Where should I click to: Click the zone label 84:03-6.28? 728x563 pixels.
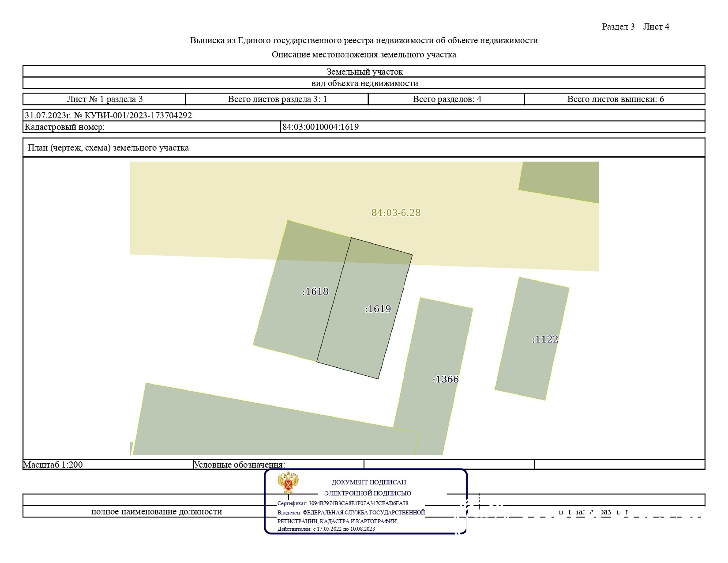396,213
